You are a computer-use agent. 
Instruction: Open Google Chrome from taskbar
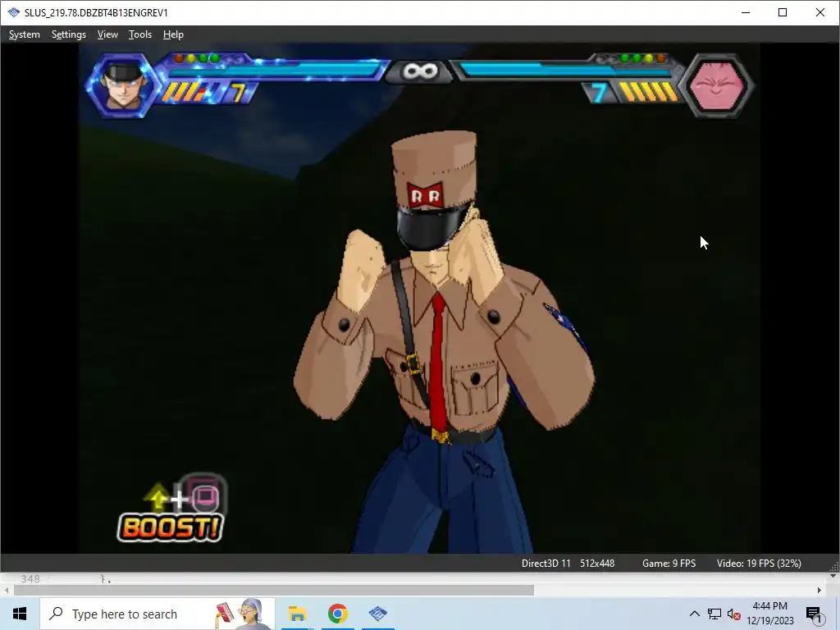(337, 614)
